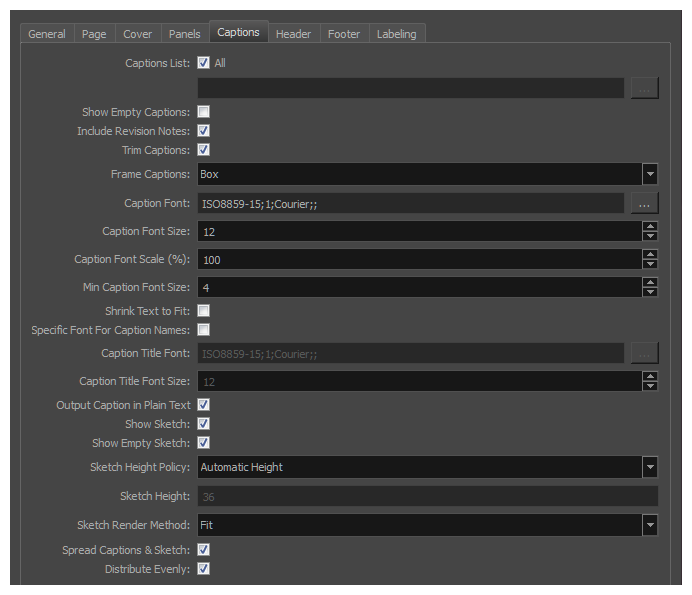This screenshot has width=692, height=595.
Task: Open the Caption Font browse button
Action: coord(644,203)
